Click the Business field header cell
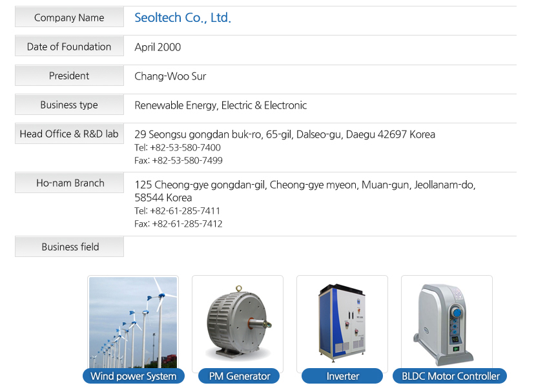Image resolution: width=536 pixels, height=392 pixels. pyautogui.click(x=70, y=247)
